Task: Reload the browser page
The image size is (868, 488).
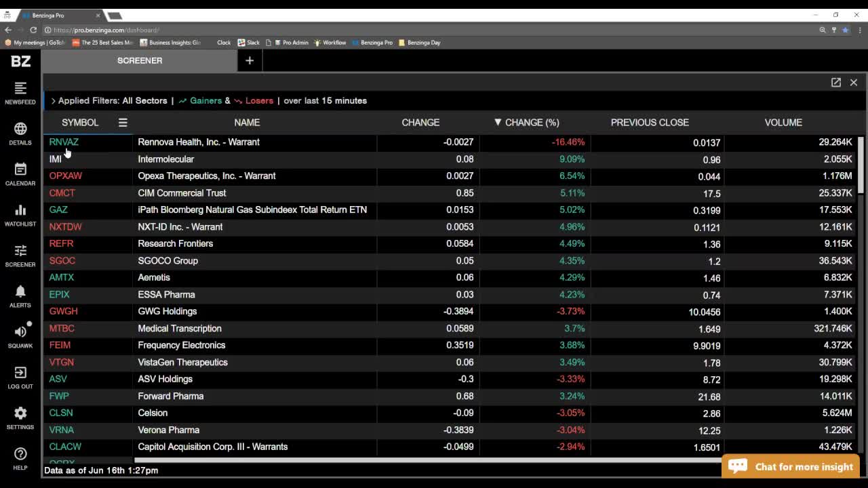Action: click(33, 30)
